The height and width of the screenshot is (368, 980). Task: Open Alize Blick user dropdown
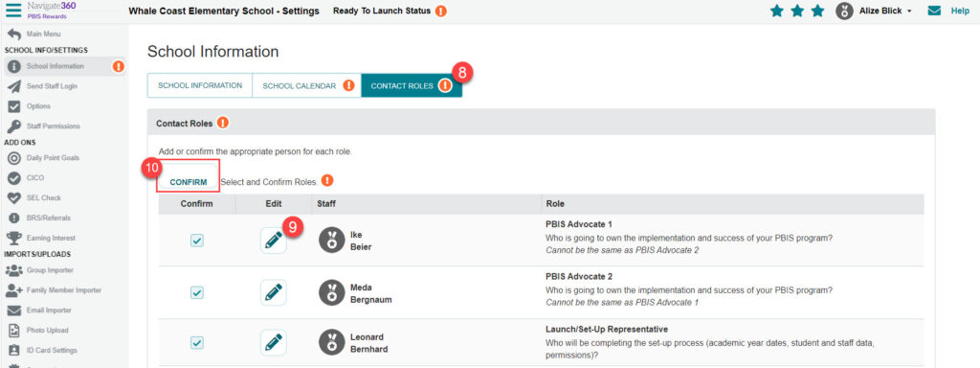(x=885, y=11)
